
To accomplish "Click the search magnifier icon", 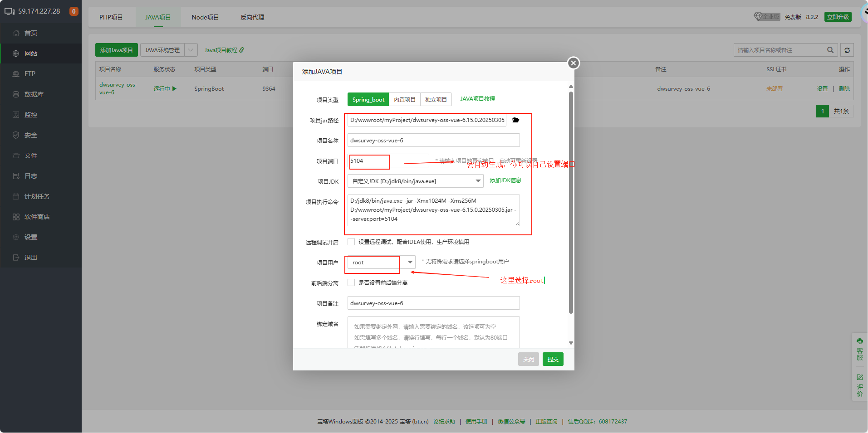I will coord(830,50).
